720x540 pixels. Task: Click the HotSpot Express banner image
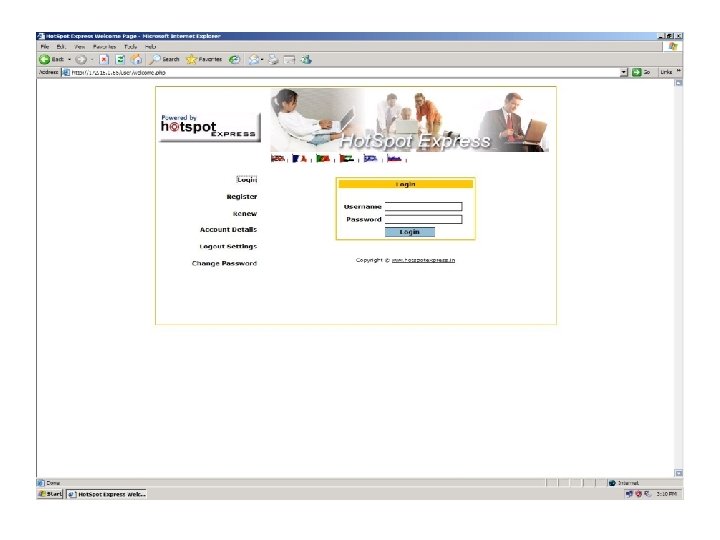(x=410, y=120)
